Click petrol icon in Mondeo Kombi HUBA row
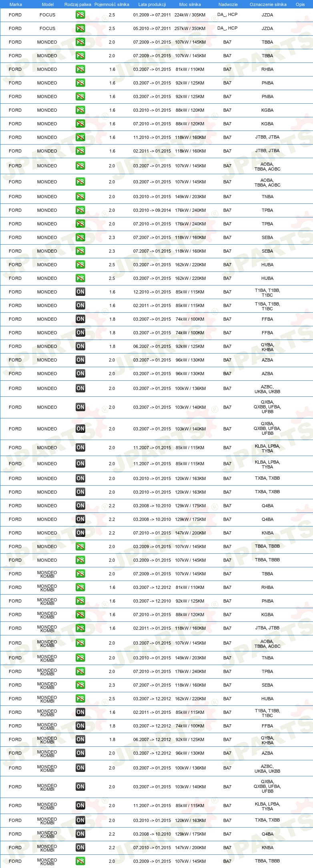 coord(80,699)
